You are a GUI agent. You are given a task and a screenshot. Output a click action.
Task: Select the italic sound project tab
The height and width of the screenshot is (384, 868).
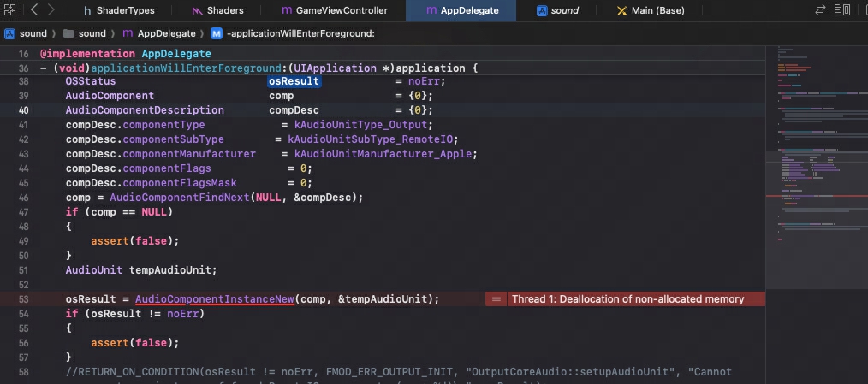click(557, 10)
